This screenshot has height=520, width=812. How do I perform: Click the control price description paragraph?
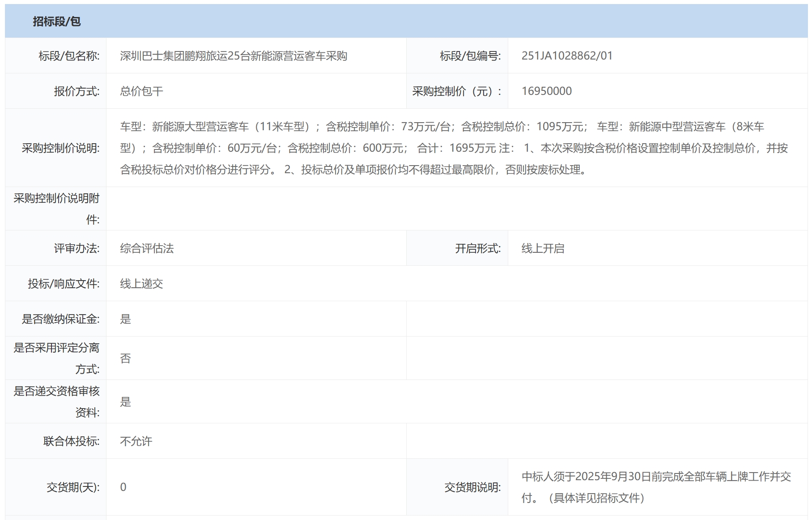[x=454, y=148]
